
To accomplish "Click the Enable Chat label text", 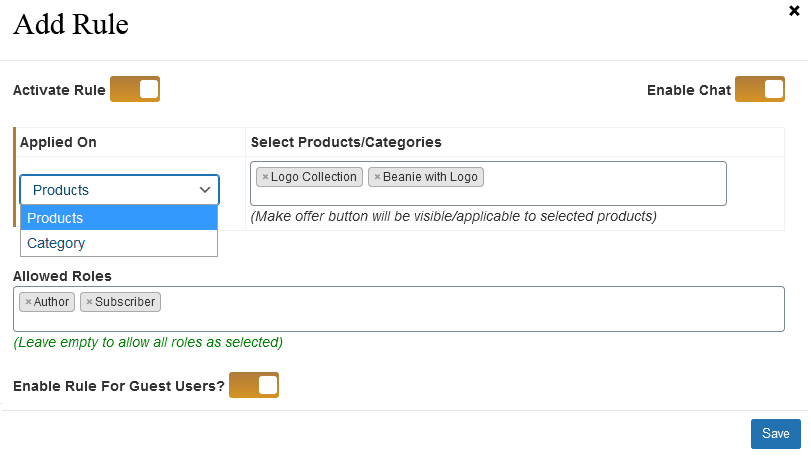I will coord(689,90).
